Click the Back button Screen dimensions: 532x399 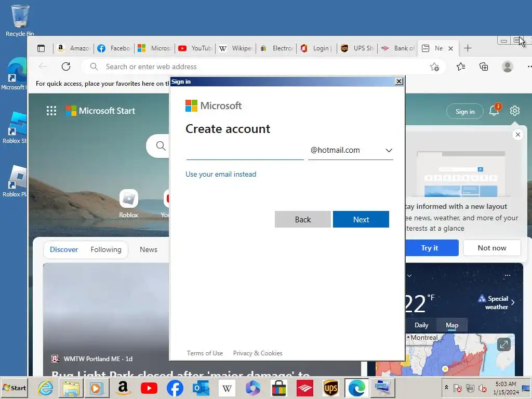303,220
